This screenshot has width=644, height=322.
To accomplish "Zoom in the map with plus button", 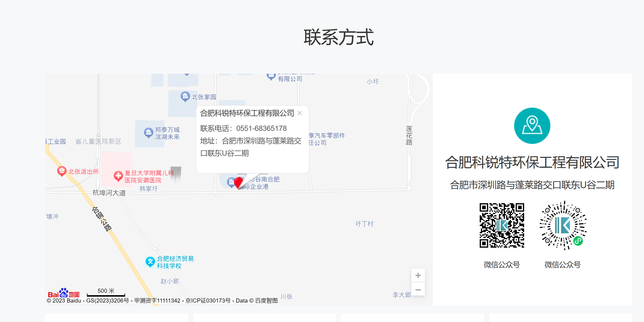I will click(x=418, y=275).
